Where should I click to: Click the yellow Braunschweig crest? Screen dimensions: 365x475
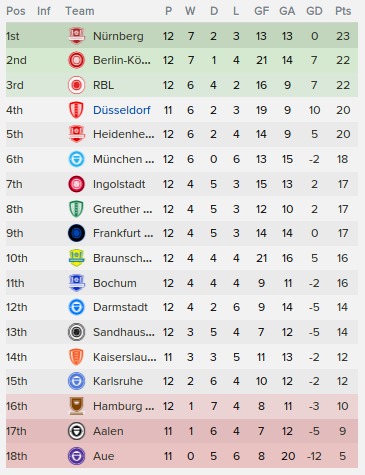[76, 258]
